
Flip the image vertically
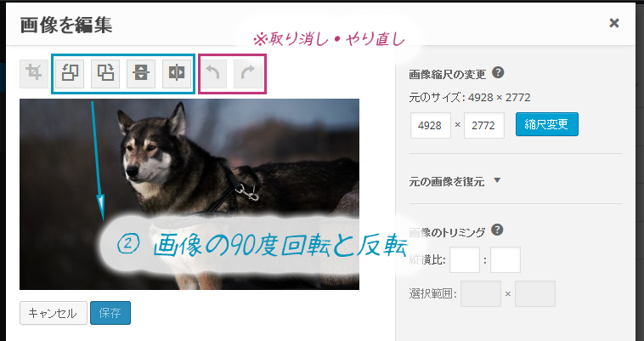pos(141,74)
